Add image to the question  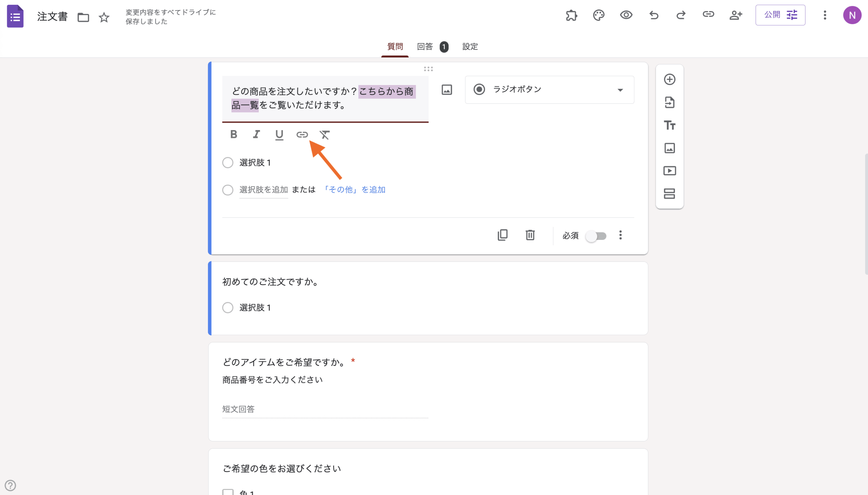pos(447,90)
